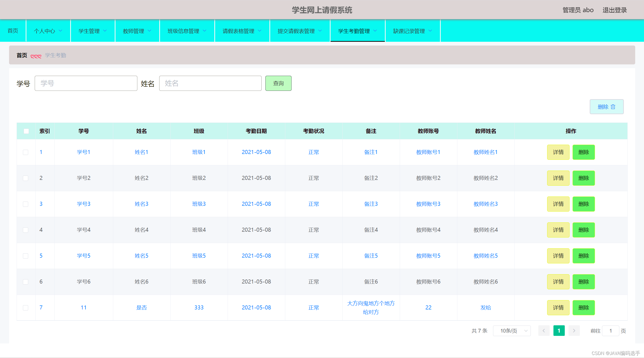Screen dimensions: 644x358
Task: Click cell 教师姓名3
Action: [x=486, y=204]
